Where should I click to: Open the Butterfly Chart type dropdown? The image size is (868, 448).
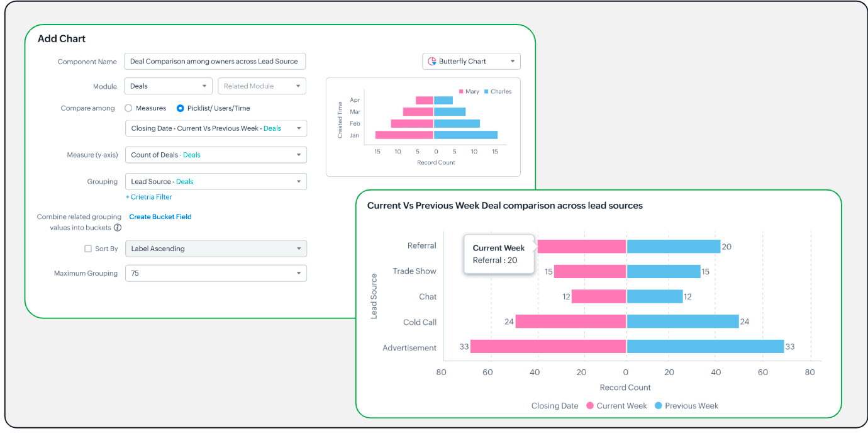pyautogui.click(x=471, y=62)
